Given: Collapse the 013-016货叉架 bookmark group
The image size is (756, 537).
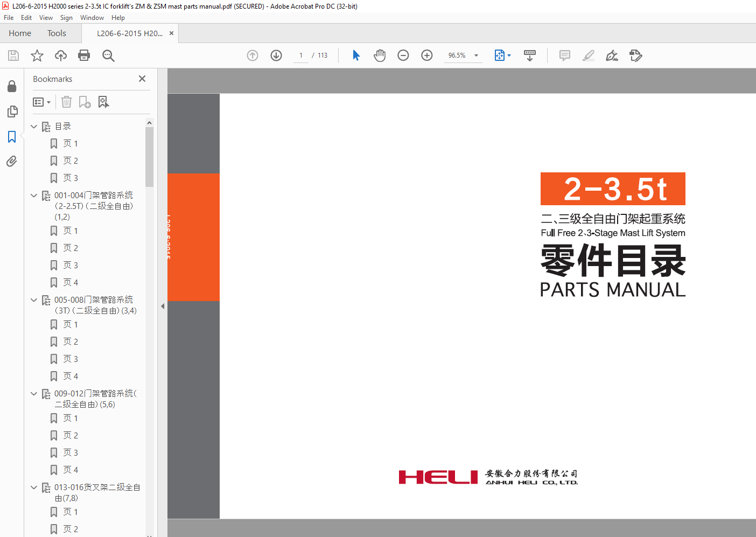Looking at the screenshot, I should tap(34, 487).
